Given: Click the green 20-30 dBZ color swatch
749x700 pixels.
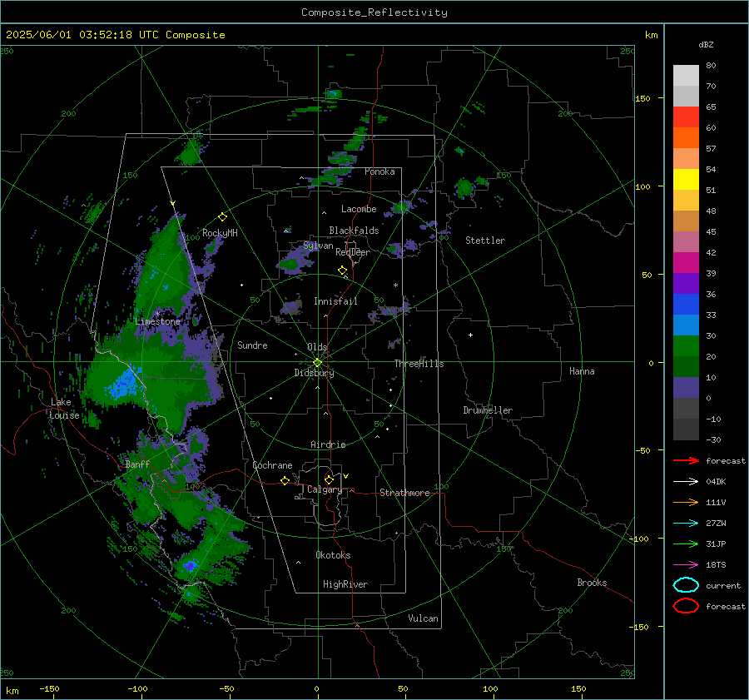Looking at the screenshot, I should tap(686, 346).
